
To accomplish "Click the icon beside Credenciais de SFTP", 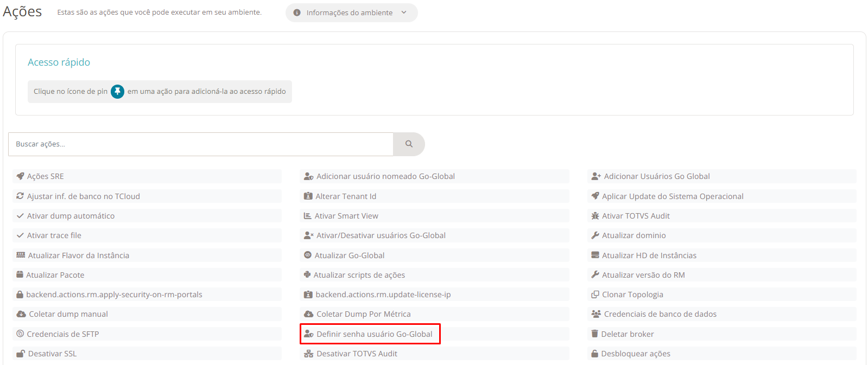I will point(20,334).
